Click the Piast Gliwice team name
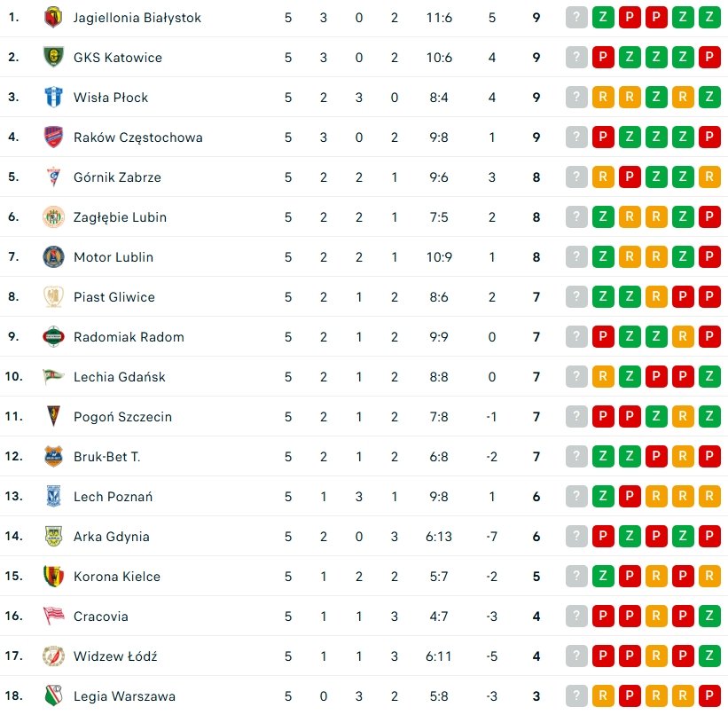728x715 pixels. pyautogui.click(x=114, y=297)
